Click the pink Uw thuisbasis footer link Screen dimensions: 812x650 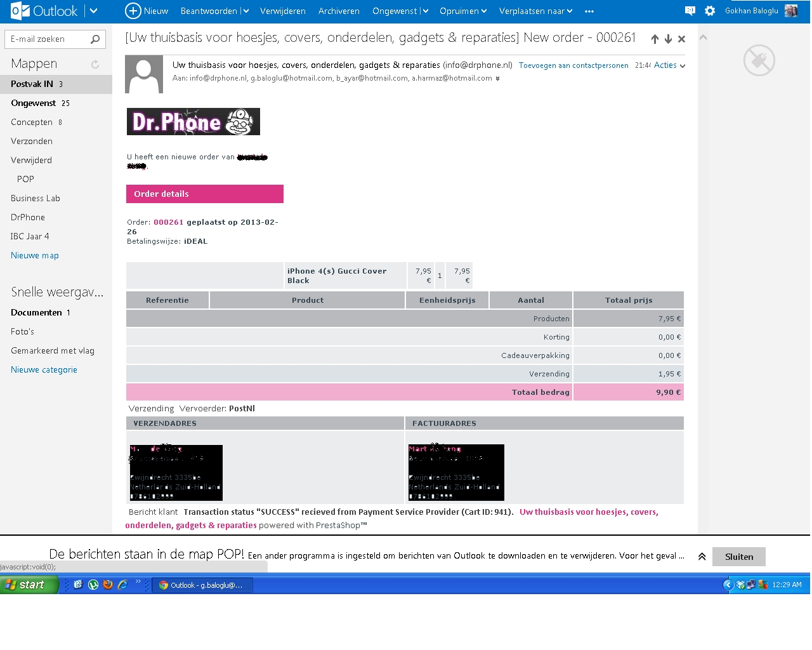coord(391,519)
